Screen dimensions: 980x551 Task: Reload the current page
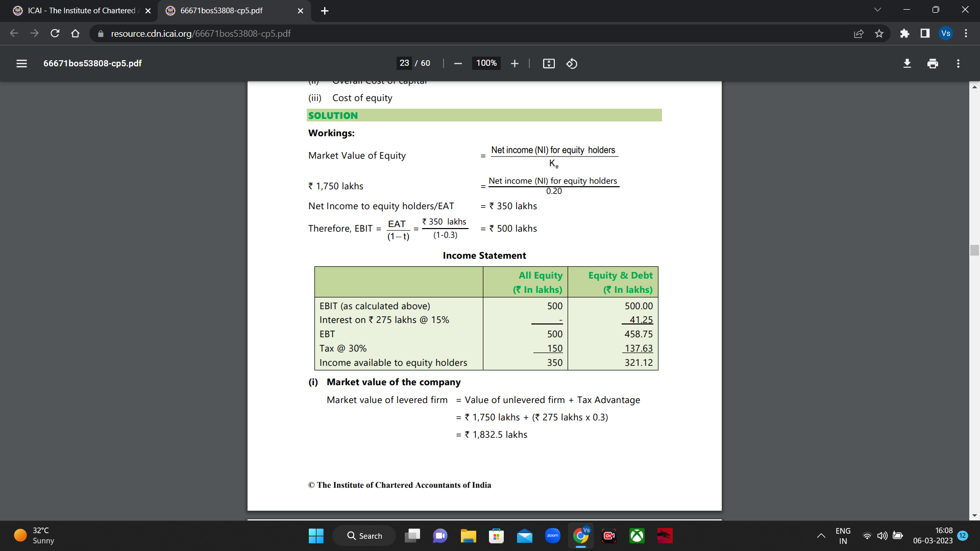coord(55,33)
